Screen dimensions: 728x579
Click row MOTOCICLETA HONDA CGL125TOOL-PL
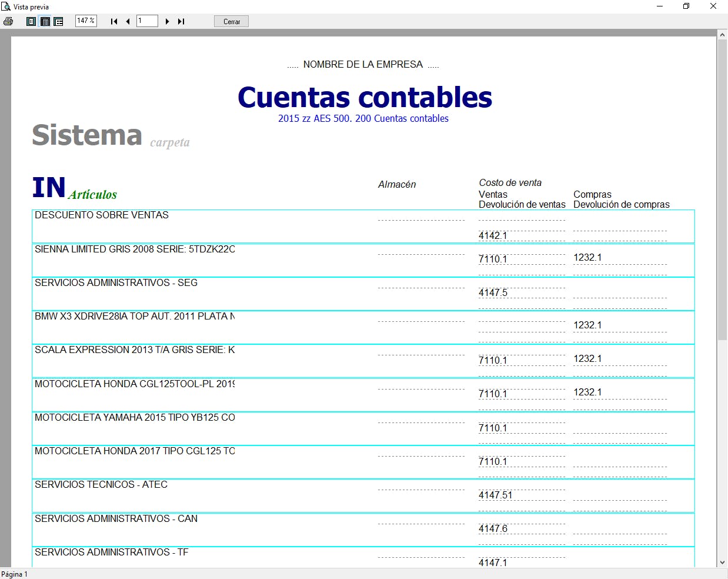363,395
